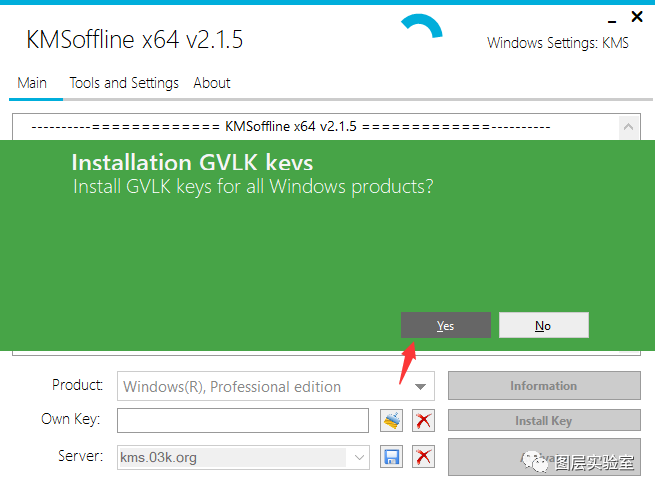Confirm GVLK key installation with Yes
The height and width of the screenshot is (491, 655).
click(446, 325)
